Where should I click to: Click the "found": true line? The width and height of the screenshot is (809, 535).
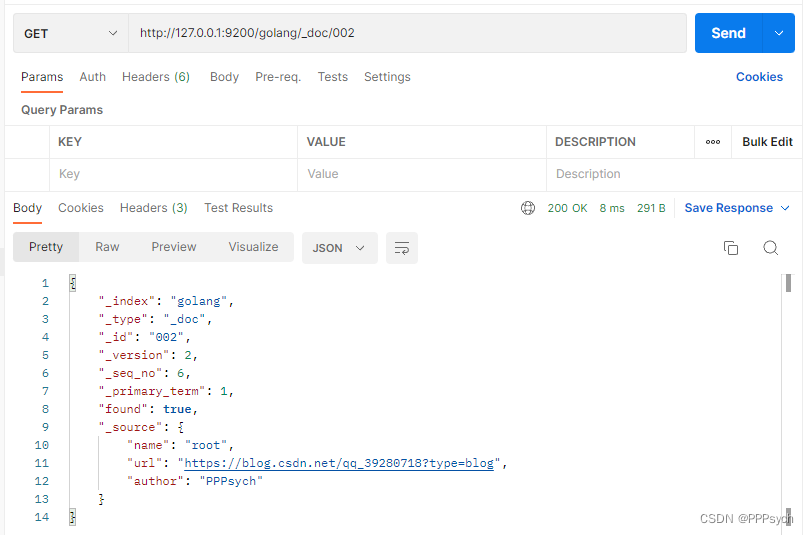148,409
